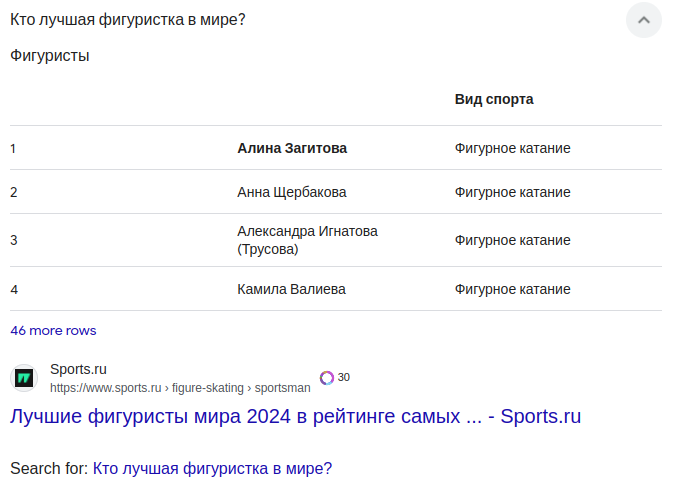Click the sports.ru breadcrumb URL

[x=180, y=388]
